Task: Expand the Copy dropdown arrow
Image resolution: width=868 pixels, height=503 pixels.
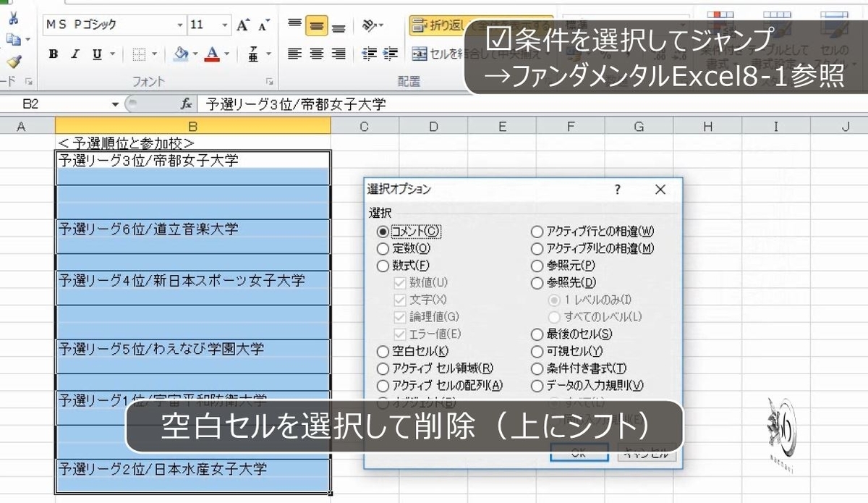Action: [x=27, y=41]
